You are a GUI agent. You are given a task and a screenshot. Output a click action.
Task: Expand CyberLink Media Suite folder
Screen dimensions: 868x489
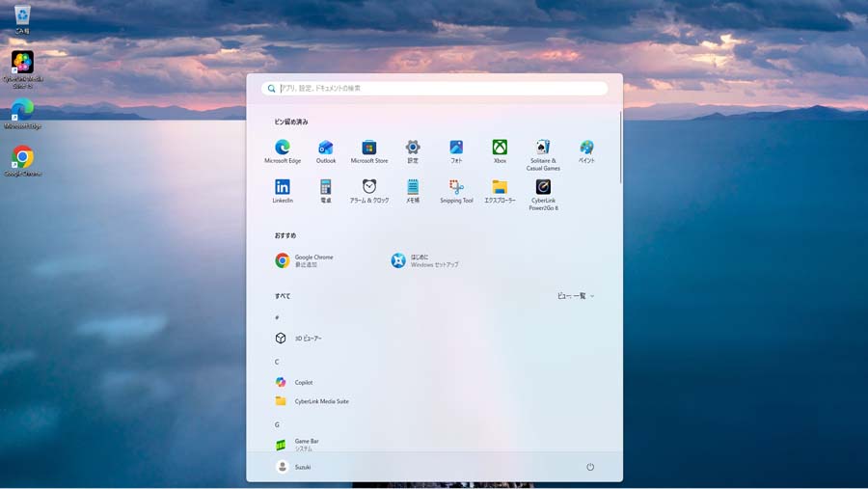tap(312, 401)
